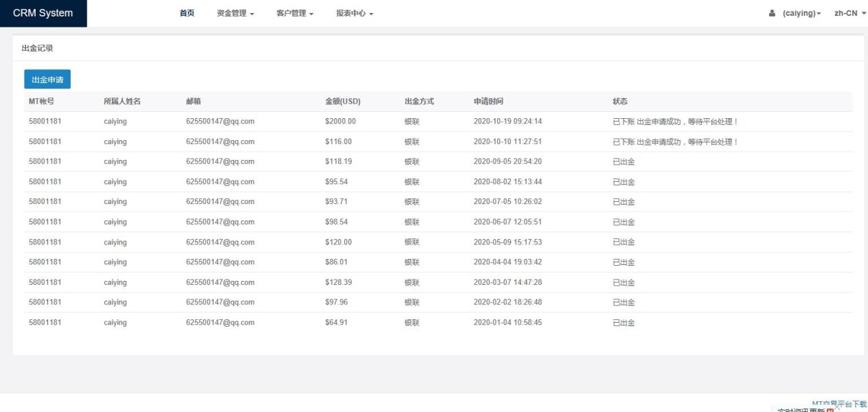Click the $64.91 amount in the last row

pos(336,323)
